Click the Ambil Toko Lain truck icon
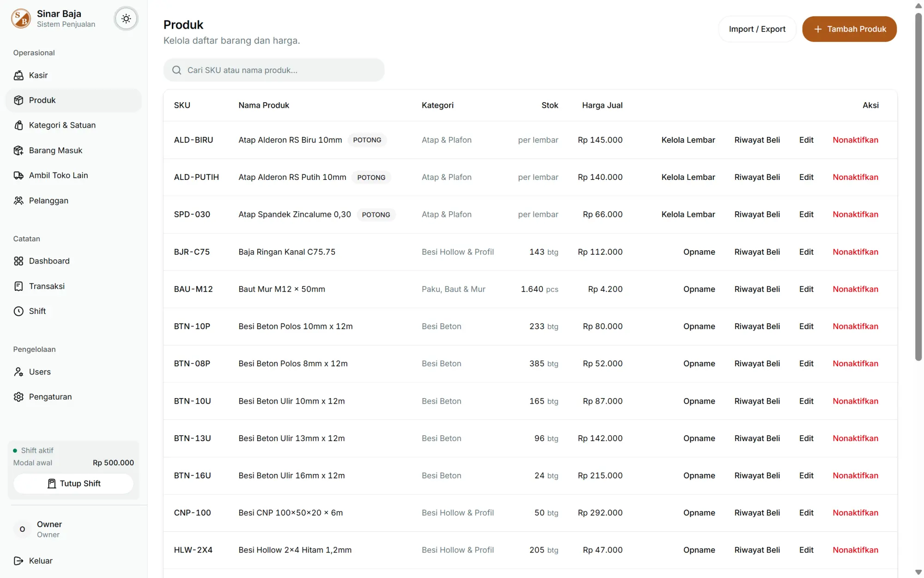924x578 pixels. pos(18,175)
